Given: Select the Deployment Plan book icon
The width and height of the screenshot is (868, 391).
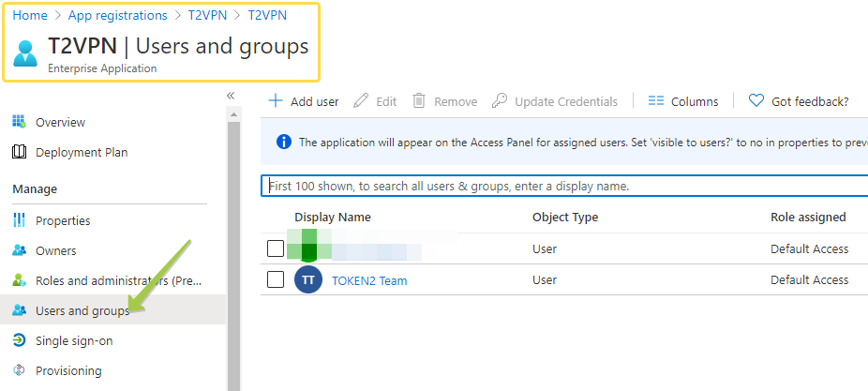Looking at the screenshot, I should (19, 152).
